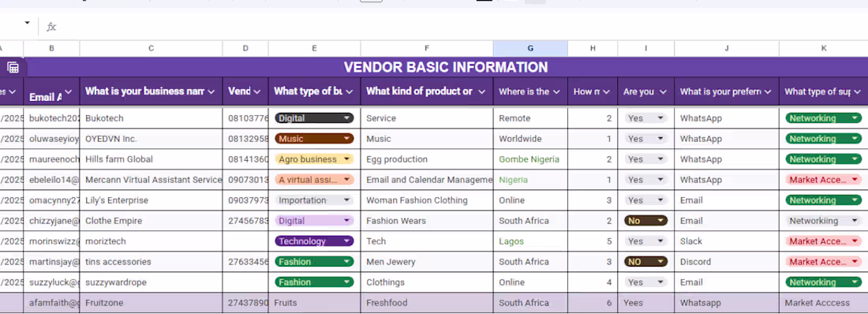Open the Digital chip in the Clothe Empire row
Viewport: 868px width, 314px height.
314,221
